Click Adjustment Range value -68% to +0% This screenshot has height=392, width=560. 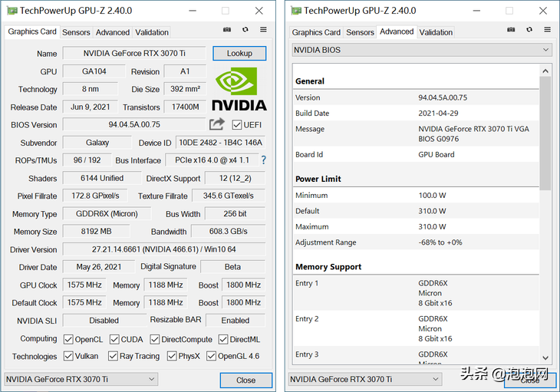[440, 242]
